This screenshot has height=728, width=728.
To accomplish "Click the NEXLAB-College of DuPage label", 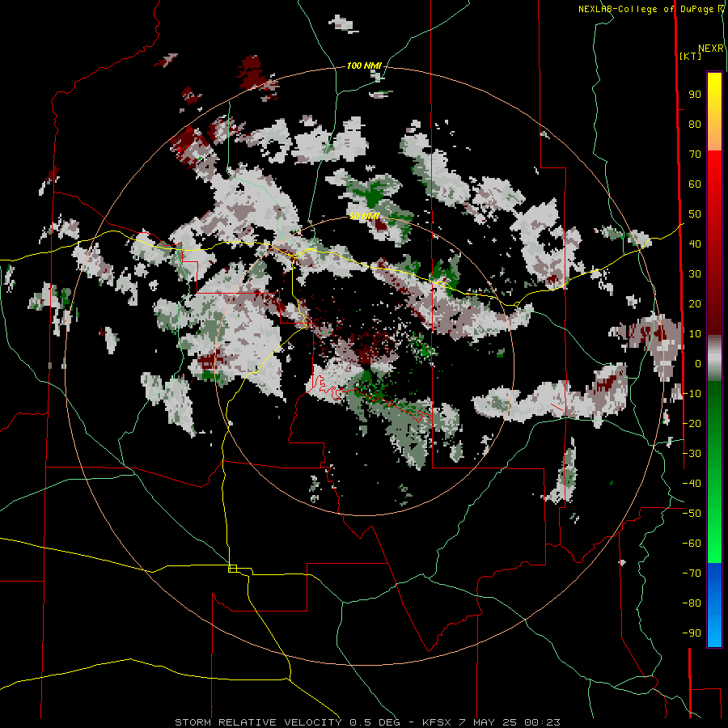I will coord(651,9).
